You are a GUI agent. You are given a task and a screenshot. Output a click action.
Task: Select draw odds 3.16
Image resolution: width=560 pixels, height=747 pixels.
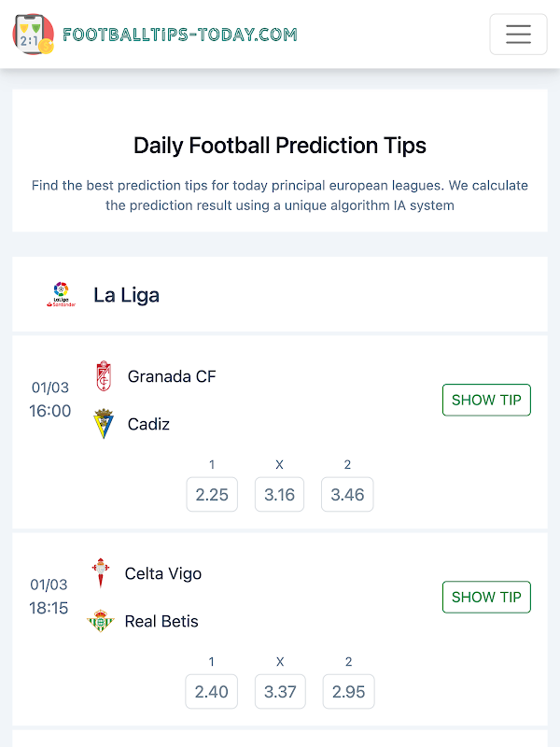pos(280,495)
